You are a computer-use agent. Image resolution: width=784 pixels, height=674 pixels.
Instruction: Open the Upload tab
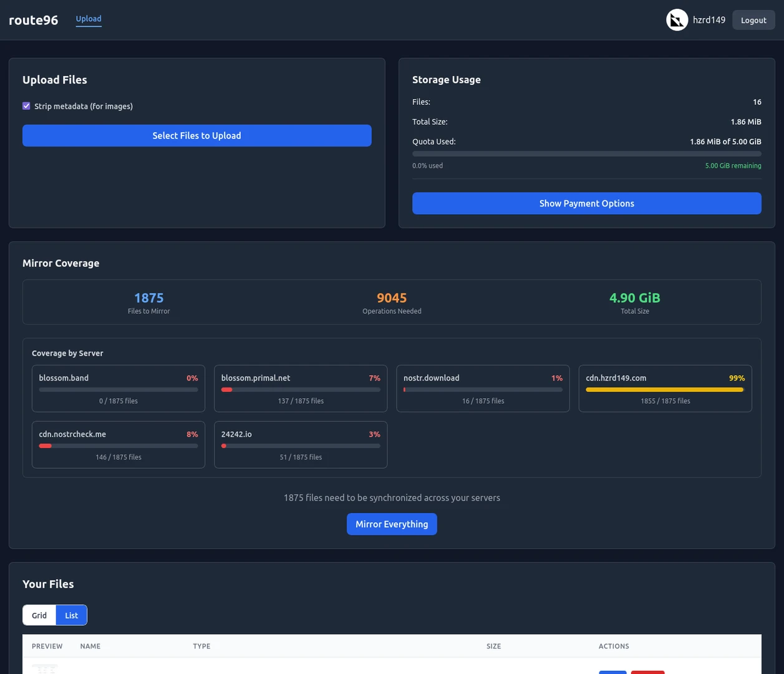pyautogui.click(x=89, y=19)
